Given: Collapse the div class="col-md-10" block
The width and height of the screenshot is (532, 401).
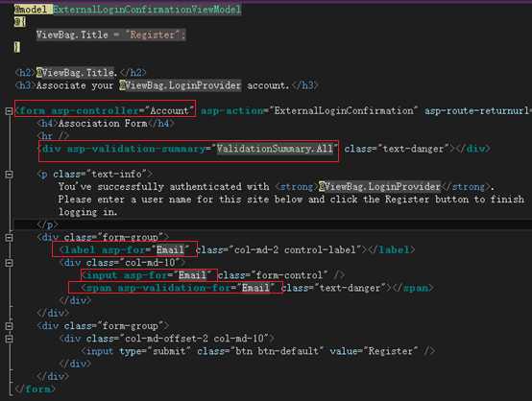Looking at the screenshot, I should [x=9, y=263].
